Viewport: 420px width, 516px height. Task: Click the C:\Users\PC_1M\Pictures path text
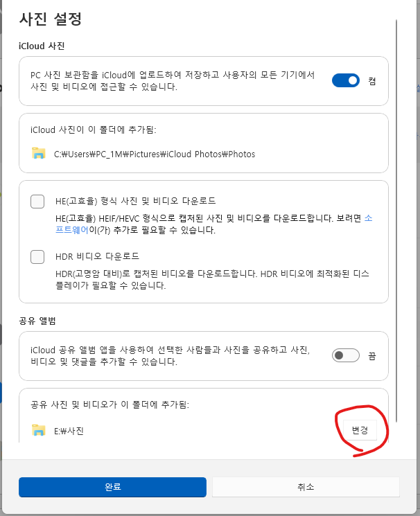coord(155,154)
